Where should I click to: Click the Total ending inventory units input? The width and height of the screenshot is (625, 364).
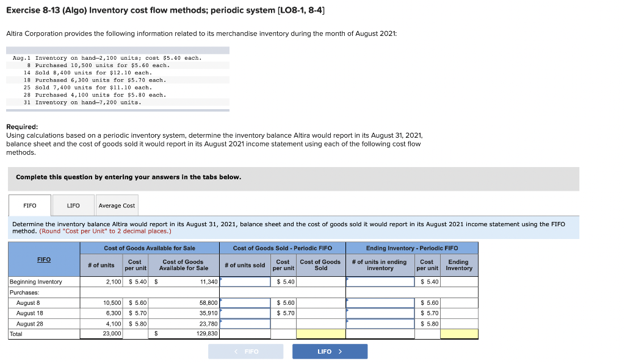click(x=380, y=333)
